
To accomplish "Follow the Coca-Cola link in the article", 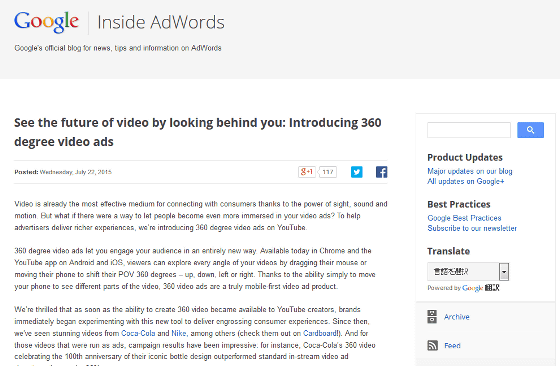I will (138, 333).
